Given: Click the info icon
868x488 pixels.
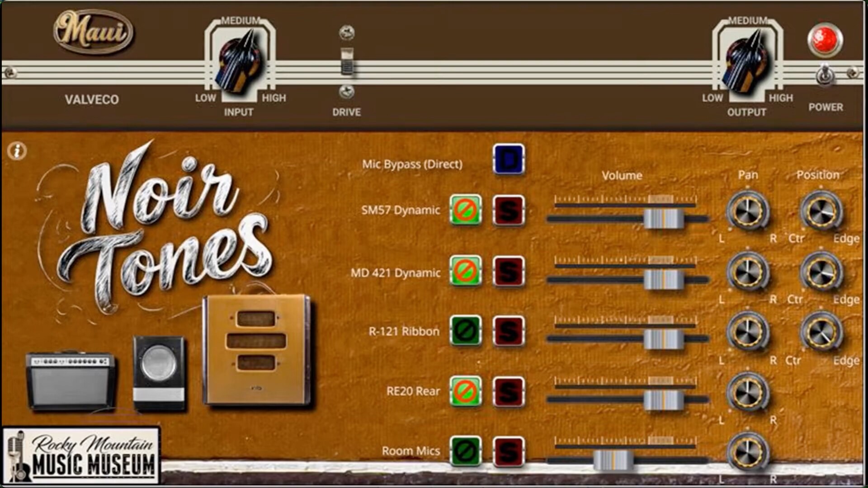Looking at the screenshot, I should coord(17,151).
